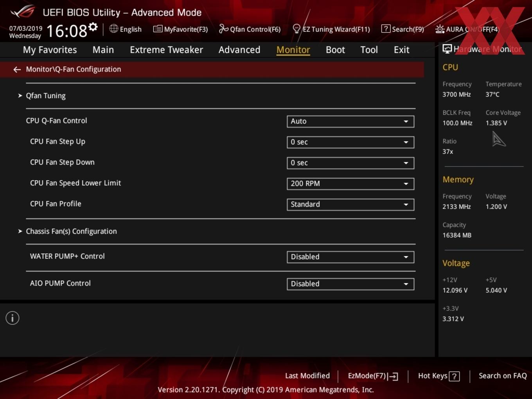Open CPU Q-Fan Control dropdown
Viewport: 532px width, 399px height.
[350, 121]
